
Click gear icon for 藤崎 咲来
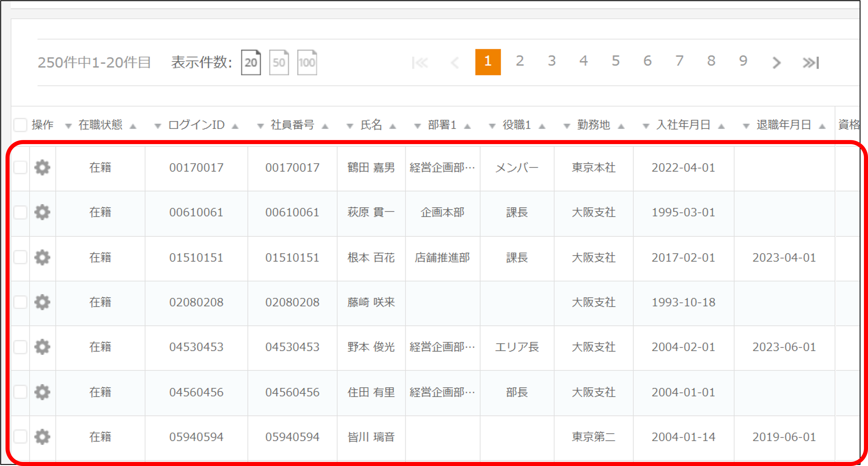pos(42,302)
